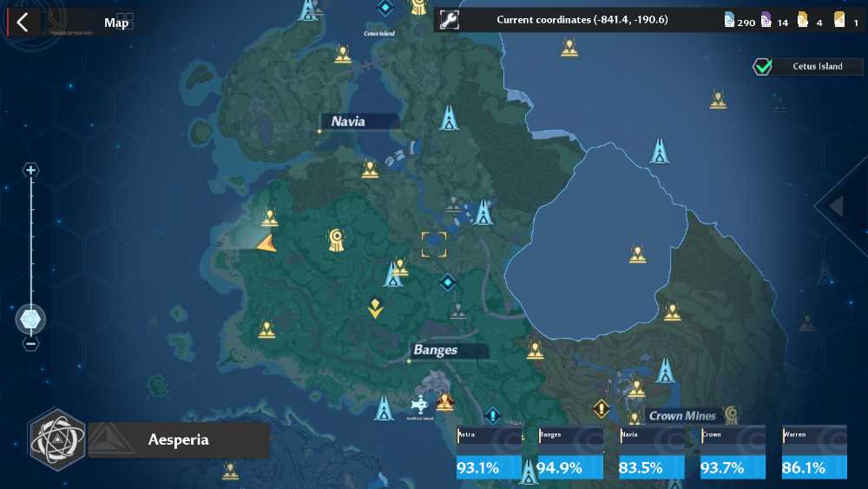This screenshot has height=489, width=868.
Task: Click the zoom-in plus button
Action: click(x=30, y=170)
